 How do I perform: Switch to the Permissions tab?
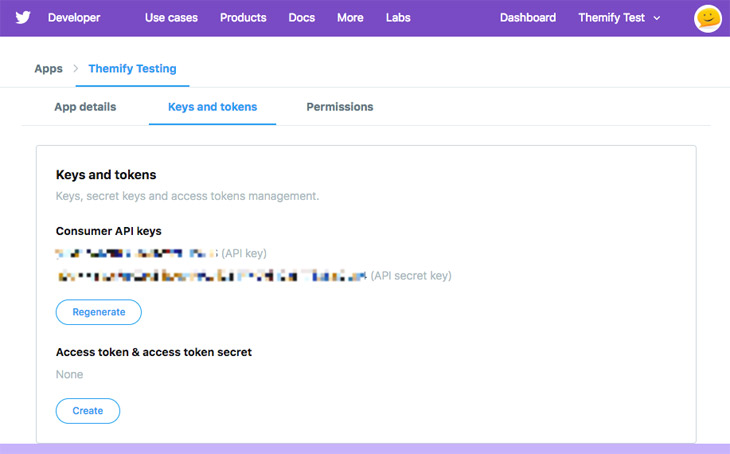click(x=340, y=107)
